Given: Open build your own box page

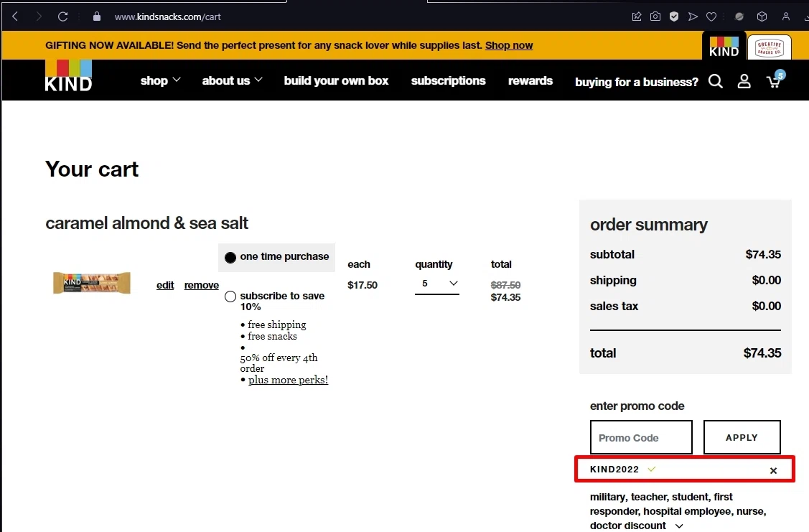Looking at the screenshot, I should pos(336,80).
